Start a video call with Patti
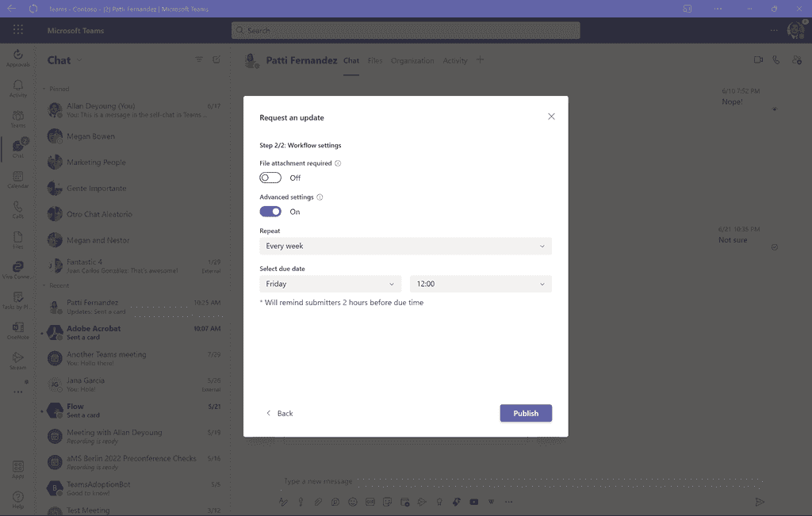Viewport: 812px width, 516px height. [758, 60]
